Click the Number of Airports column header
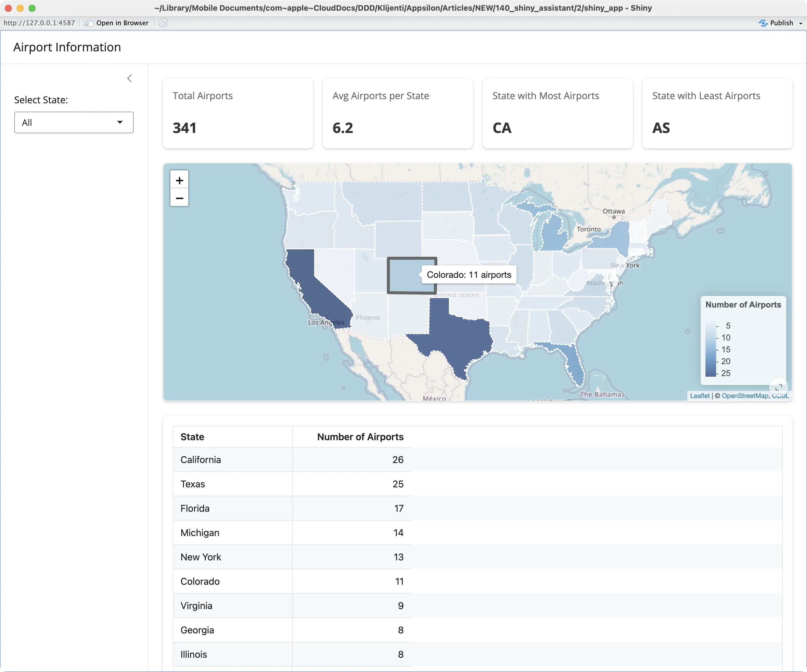This screenshot has width=807, height=672. click(352, 437)
